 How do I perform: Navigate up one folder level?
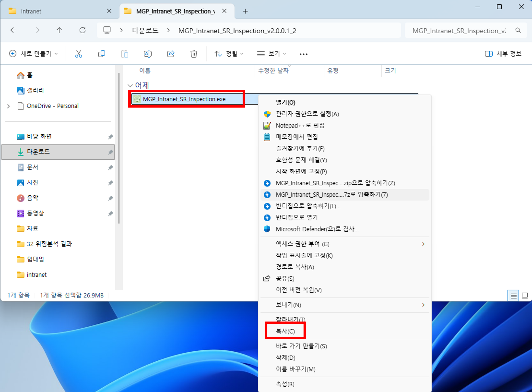tap(59, 30)
